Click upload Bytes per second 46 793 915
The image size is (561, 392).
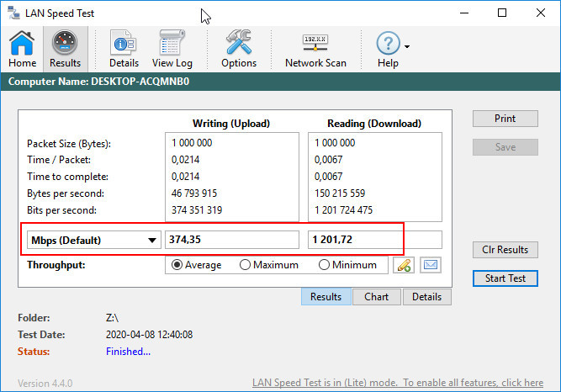click(194, 193)
